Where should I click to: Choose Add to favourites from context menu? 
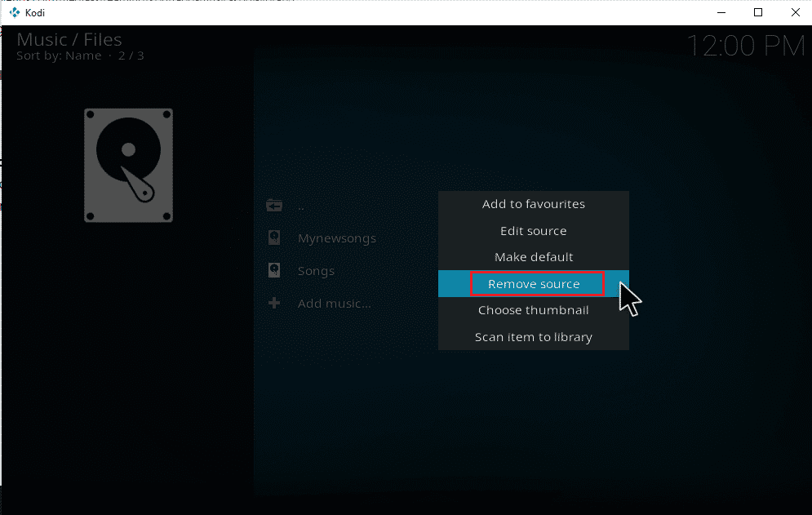tap(533, 204)
